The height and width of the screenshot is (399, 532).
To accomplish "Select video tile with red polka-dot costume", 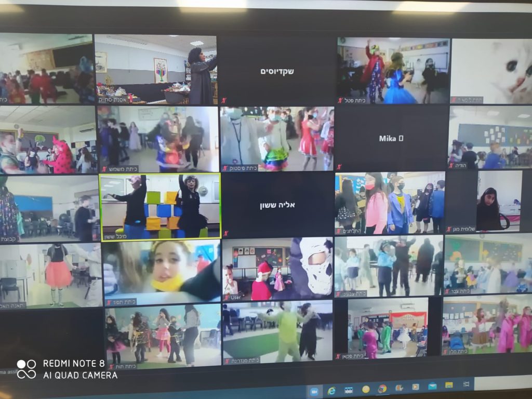I will (x=48, y=140).
